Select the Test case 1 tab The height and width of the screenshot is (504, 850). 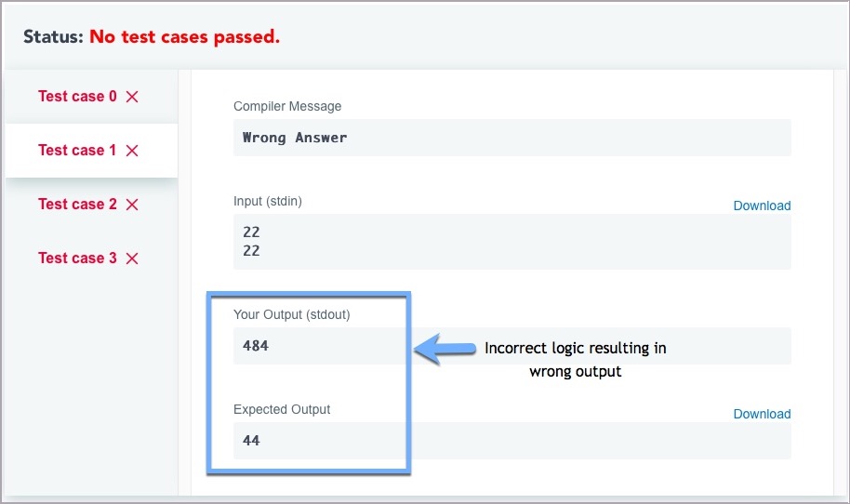point(78,151)
